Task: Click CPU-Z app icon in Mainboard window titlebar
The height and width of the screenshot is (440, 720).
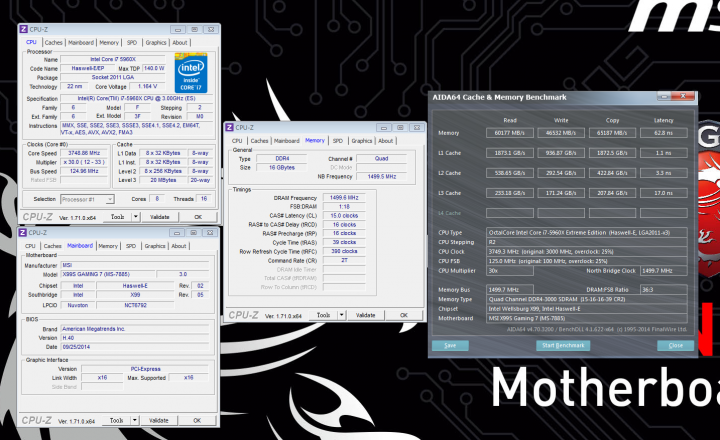Action: (23, 232)
